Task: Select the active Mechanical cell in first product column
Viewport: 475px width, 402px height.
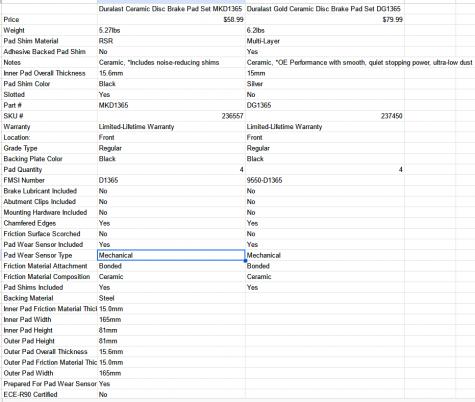Action: (x=171, y=255)
